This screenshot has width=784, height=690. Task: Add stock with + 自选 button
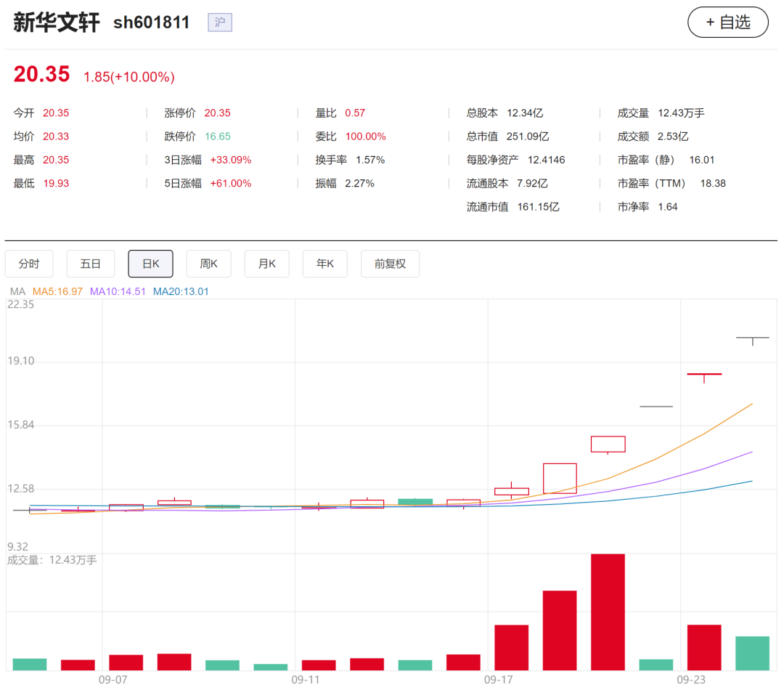(x=727, y=22)
